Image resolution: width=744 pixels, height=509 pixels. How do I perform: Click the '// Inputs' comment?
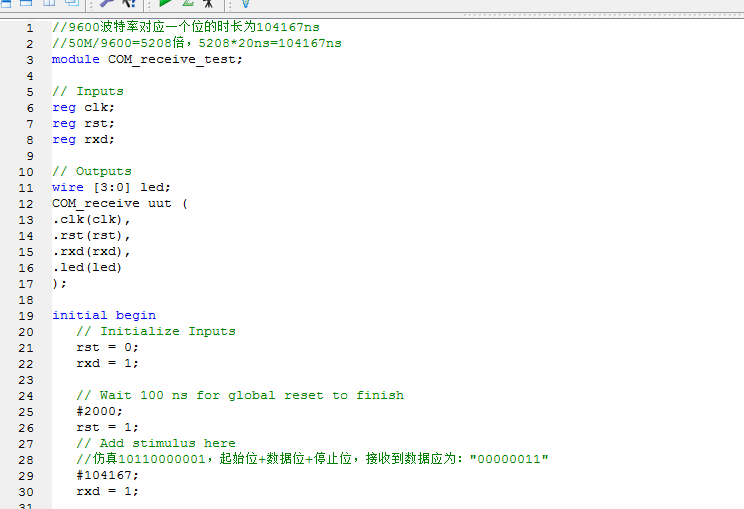pos(88,91)
